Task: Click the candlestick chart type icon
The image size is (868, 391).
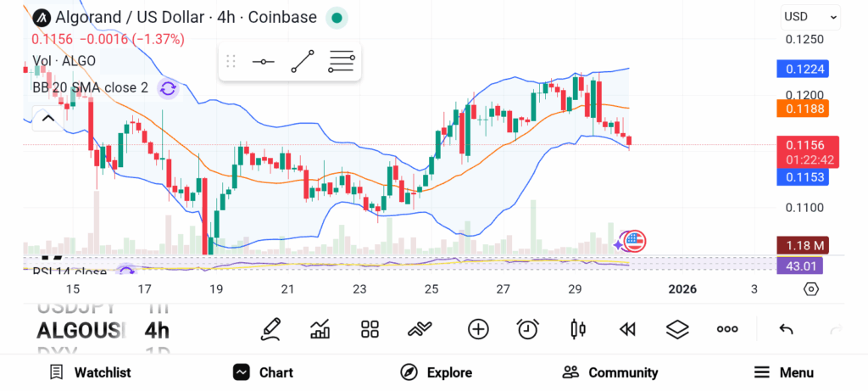Action: pyautogui.click(x=578, y=329)
